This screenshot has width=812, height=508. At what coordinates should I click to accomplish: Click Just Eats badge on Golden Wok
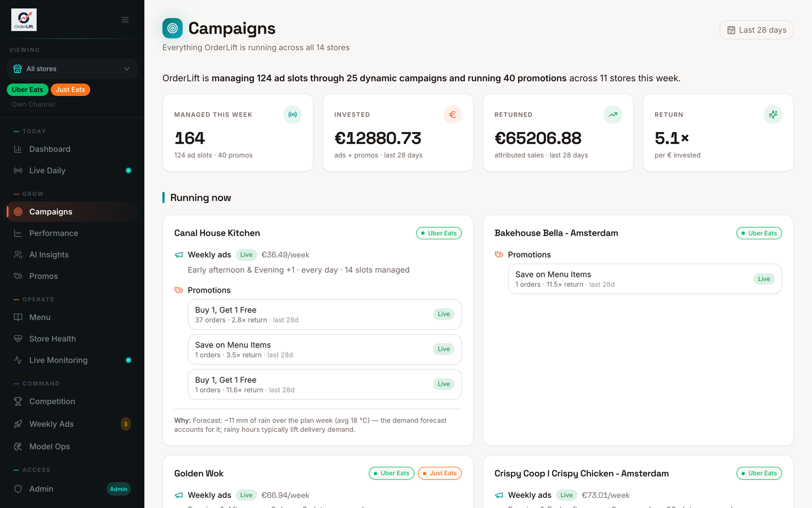click(x=439, y=473)
